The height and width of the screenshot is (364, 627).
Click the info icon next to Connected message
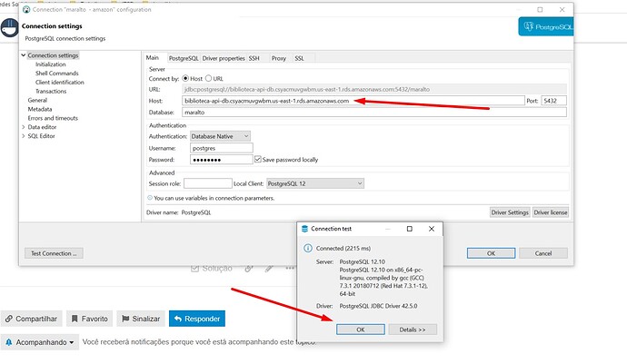tap(308, 248)
